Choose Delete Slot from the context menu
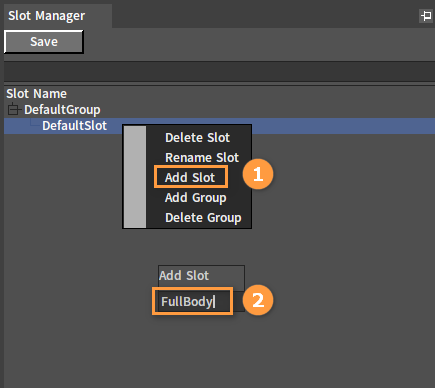Image resolution: width=435 pixels, height=388 pixels. click(198, 138)
